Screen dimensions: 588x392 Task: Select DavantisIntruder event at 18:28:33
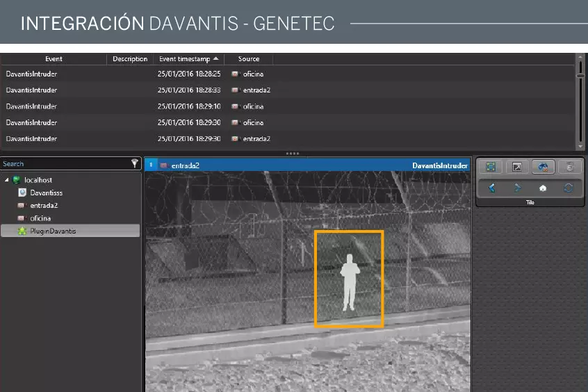pos(287,90)
